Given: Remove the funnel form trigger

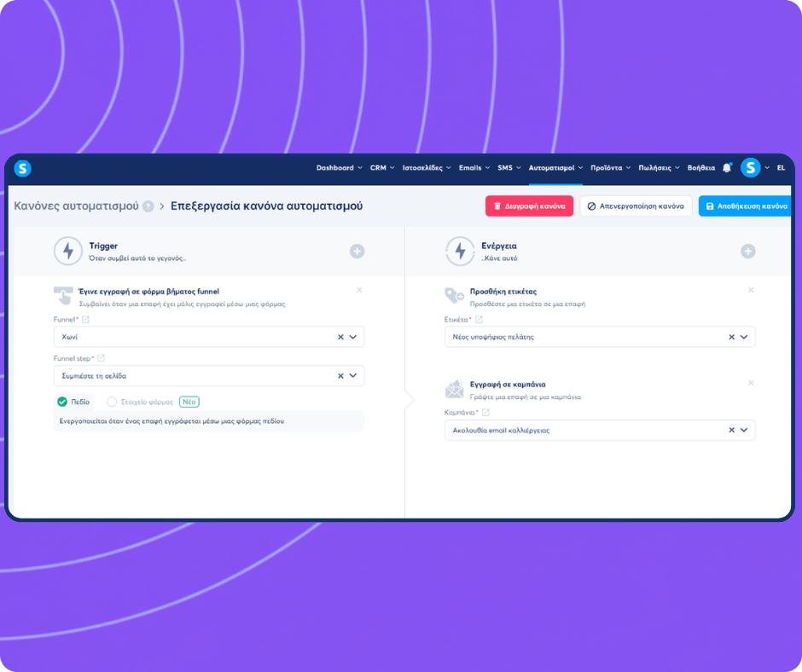Looking at the screenshot, I should [x=359, y=290].
